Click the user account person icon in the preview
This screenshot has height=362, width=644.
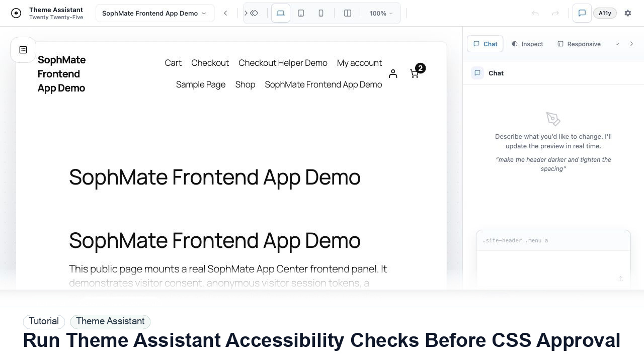(393, 74)
